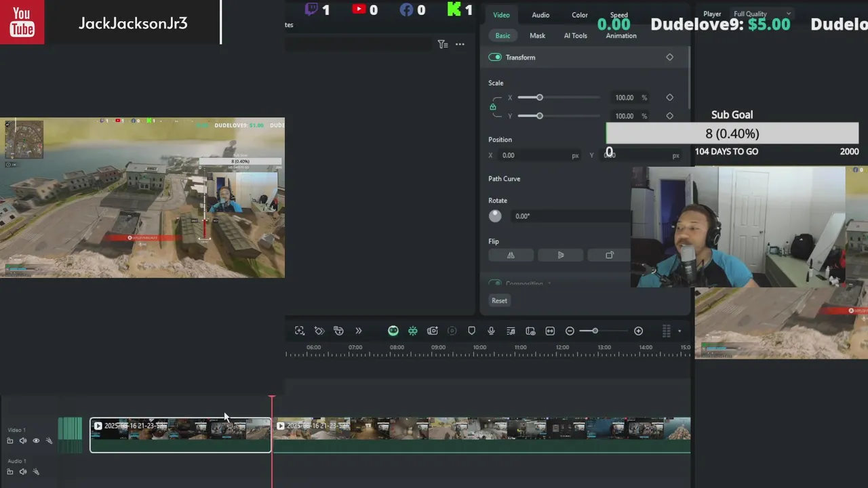This screenshot has height=488, width=868.
Task: Open the text/sticker tool icon in the timeline toolbar
Action: pos(338,331)
